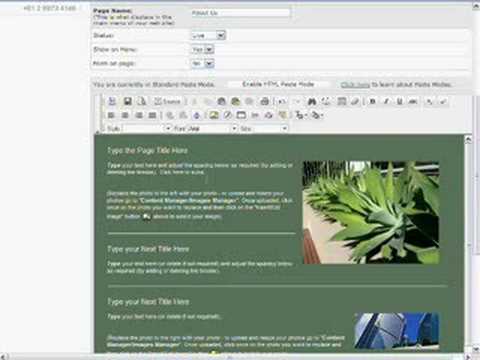Open the text color dropdown icon
The width and height of the screenshot is (480, 360).
pyautogui.click(x=301, y=115)
